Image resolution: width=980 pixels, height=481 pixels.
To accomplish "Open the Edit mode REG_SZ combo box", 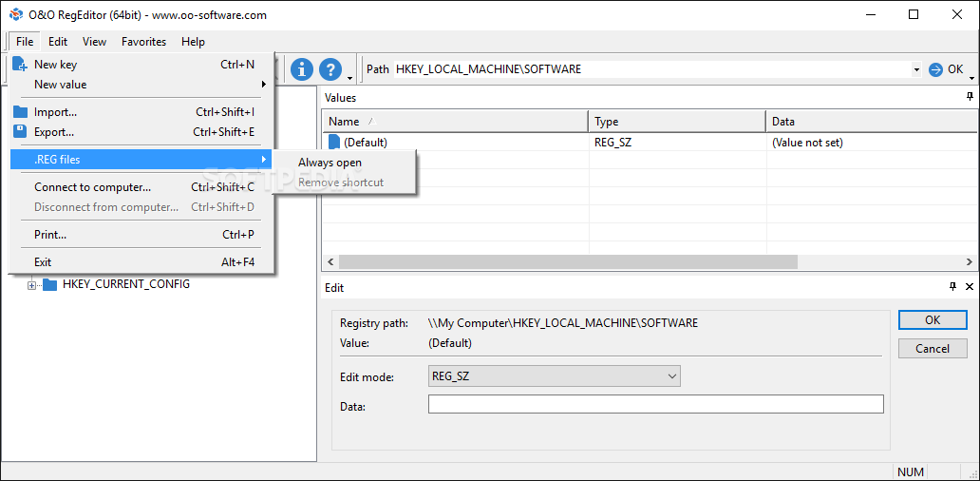I will tap(555, 376).
